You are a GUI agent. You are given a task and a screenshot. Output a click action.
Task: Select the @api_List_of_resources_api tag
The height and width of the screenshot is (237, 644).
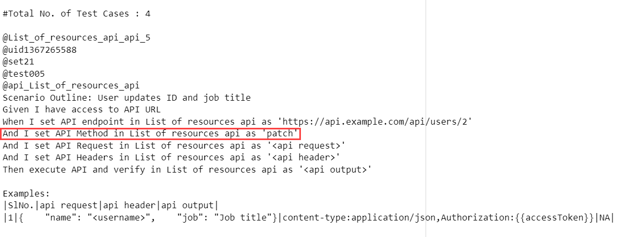click(x=71, y=86)
